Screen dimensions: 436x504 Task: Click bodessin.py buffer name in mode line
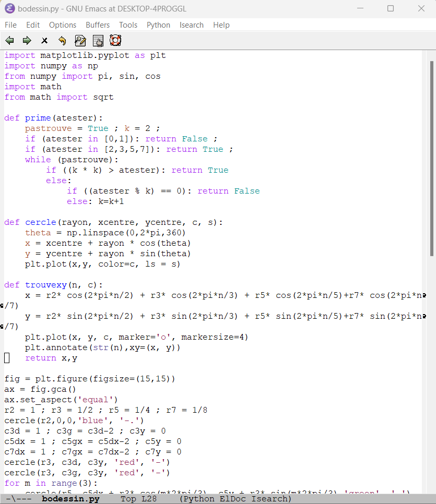pyautogui.click(x=70, y=499)
